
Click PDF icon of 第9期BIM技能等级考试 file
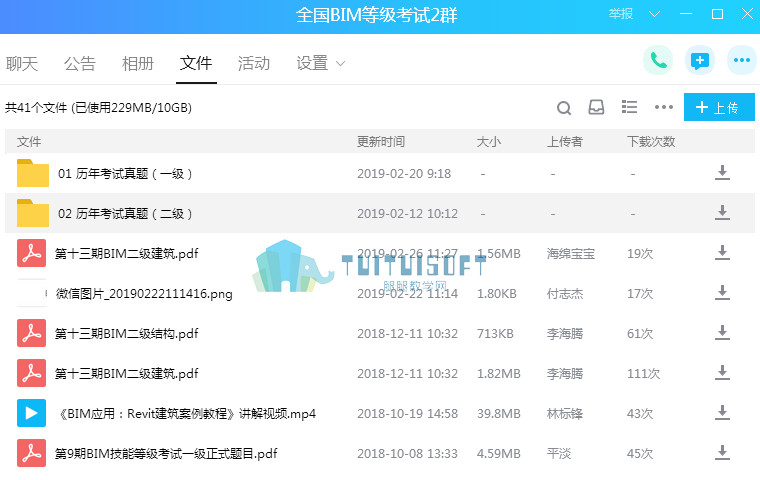[x=32, y=453]
